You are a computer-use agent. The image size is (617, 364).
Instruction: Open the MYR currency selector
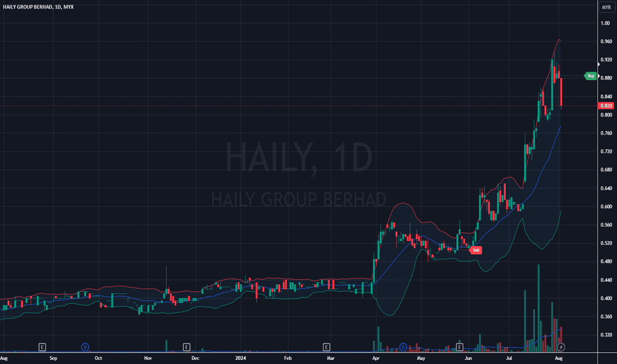click(x=606, y=7)
